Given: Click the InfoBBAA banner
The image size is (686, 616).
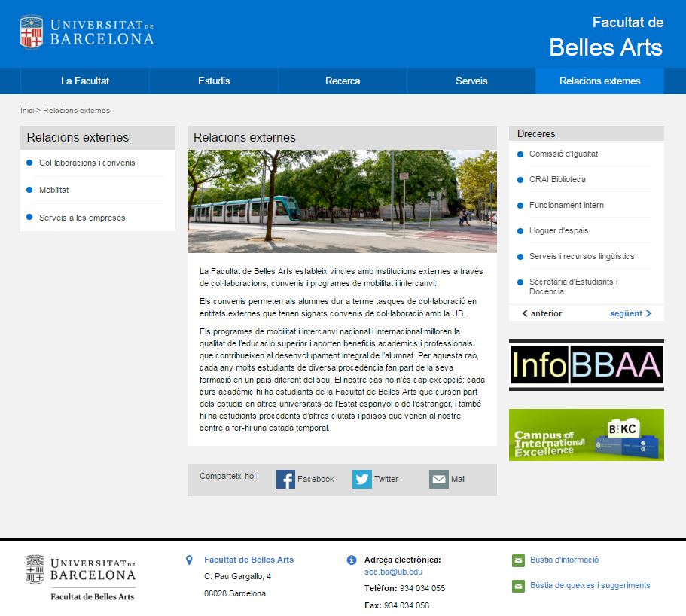Looking at the screenshot, I should pos(586,364).
